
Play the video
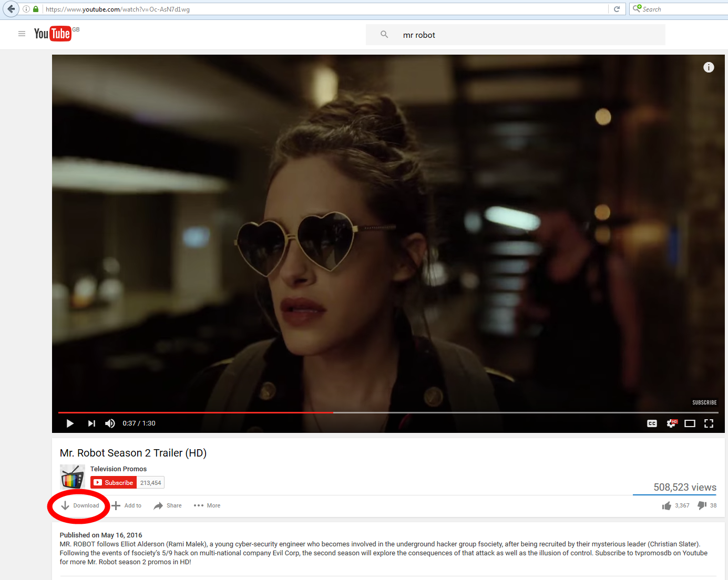(x=69, y=423)
